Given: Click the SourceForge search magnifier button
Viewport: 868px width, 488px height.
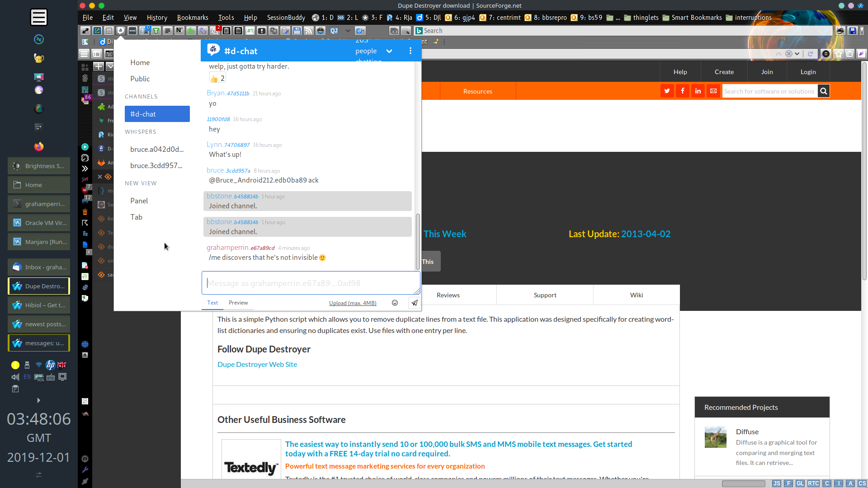Looking at the screenshot, I should tap(824, 91).
